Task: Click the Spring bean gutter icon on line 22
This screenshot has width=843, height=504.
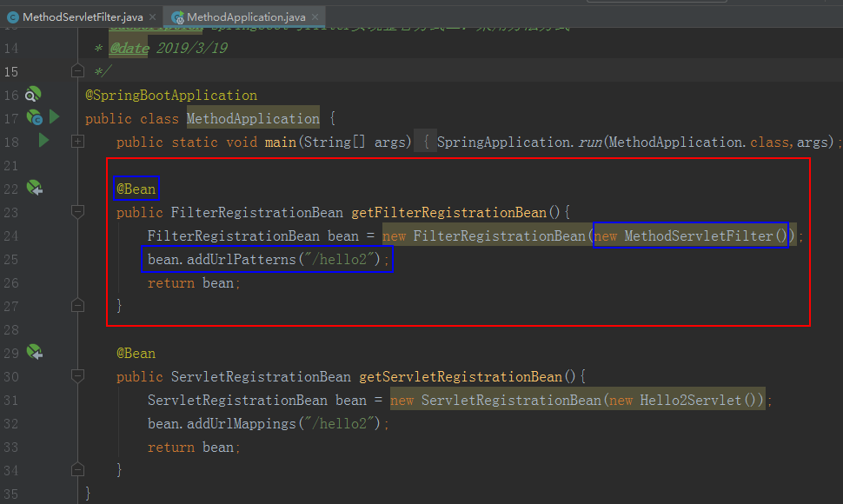Action: (x=32, y=188)
